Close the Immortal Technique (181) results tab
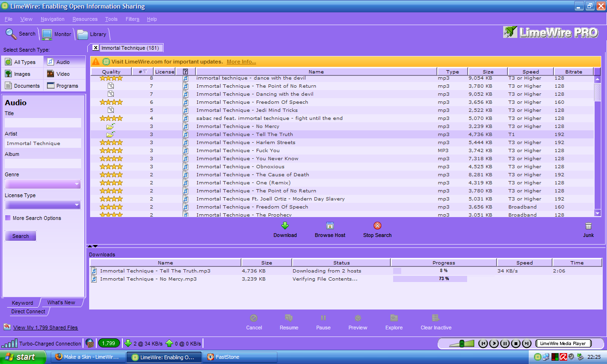The height and width of the screenshot is (364, 607). pyautogui.click(x=96, y=48)
